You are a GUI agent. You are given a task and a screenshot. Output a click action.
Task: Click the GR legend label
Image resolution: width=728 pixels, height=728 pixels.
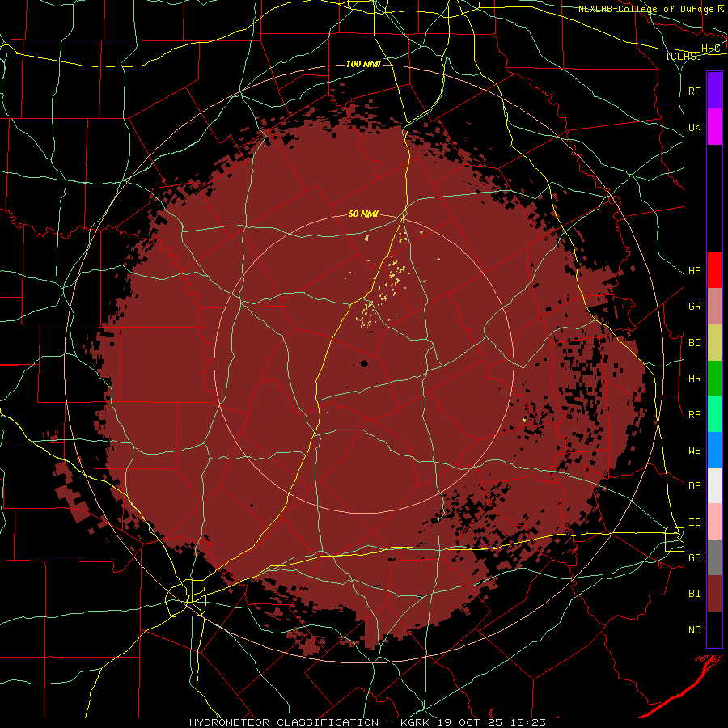pyautogui.click(x=695, y=307)
